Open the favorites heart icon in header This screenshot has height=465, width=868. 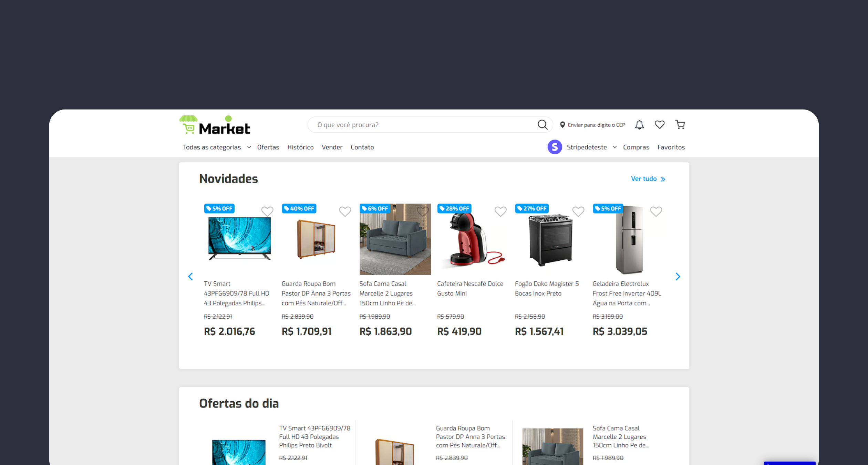(x=660, y=124)
